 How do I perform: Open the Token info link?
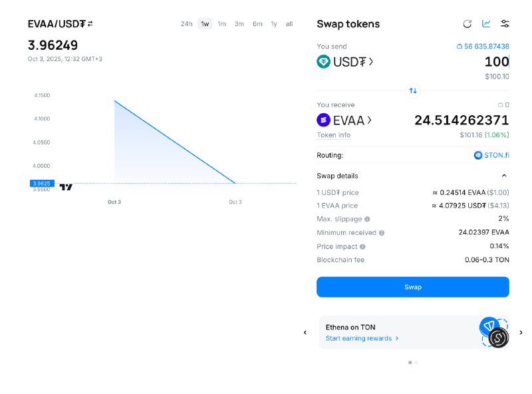coord(333,135)
